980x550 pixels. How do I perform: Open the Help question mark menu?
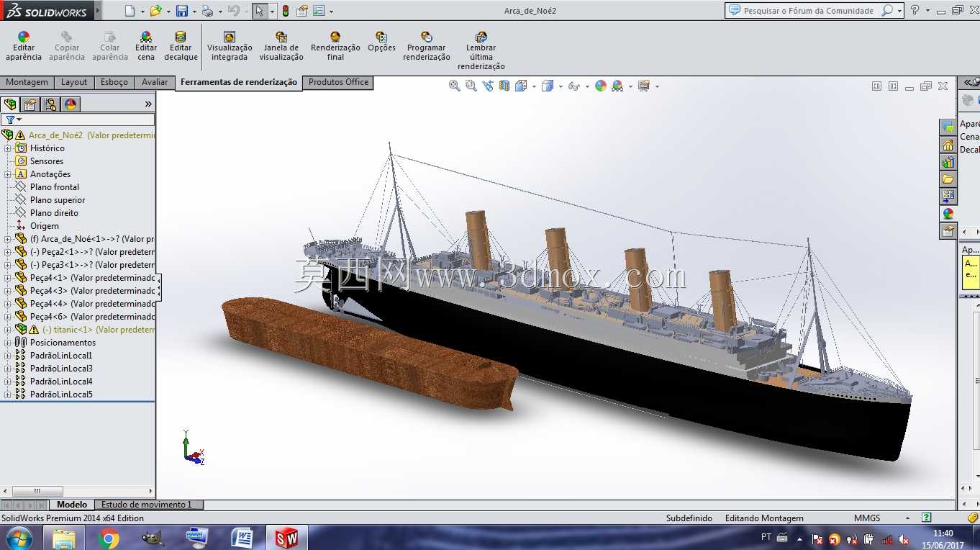tap(915, 10)
